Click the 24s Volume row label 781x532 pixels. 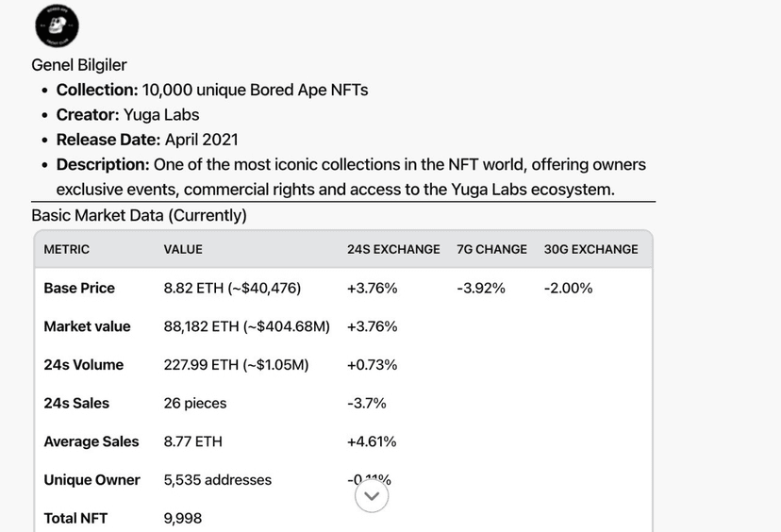[x=83, y=365]
